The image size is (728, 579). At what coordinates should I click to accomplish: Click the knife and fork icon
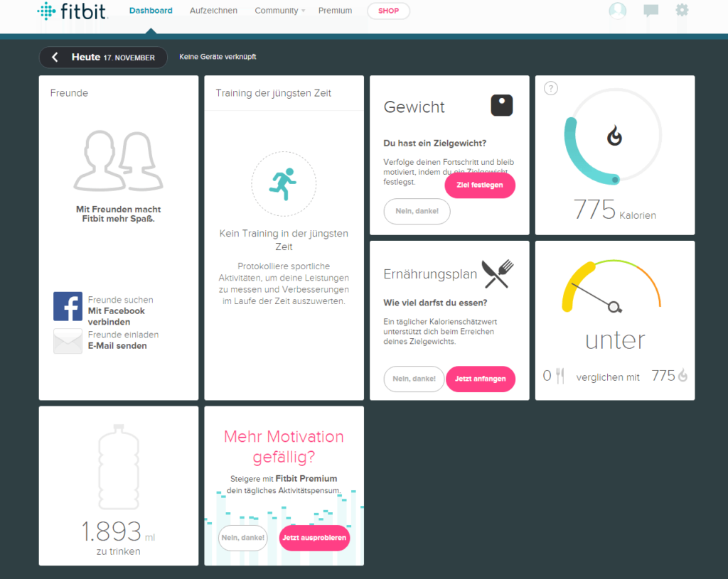(x=498, y=274)
